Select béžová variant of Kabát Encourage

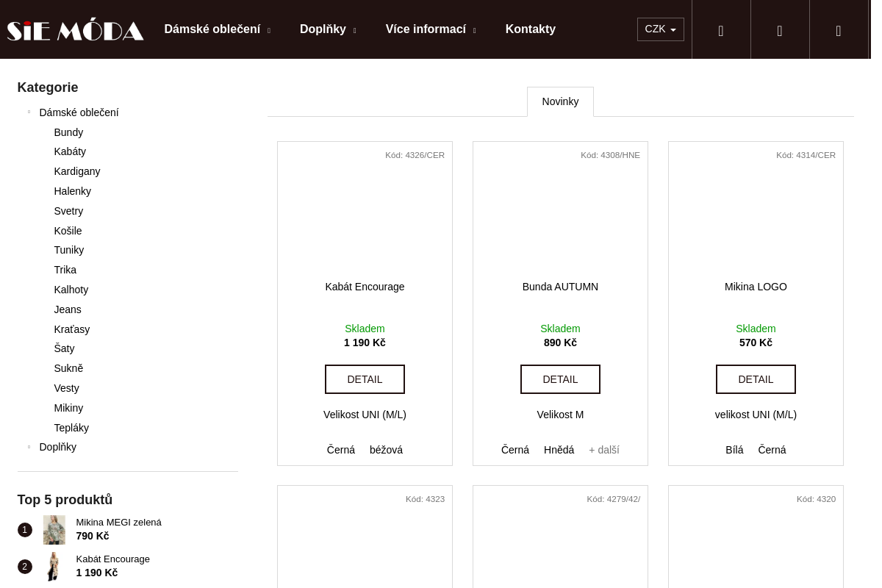pos(386,450)
